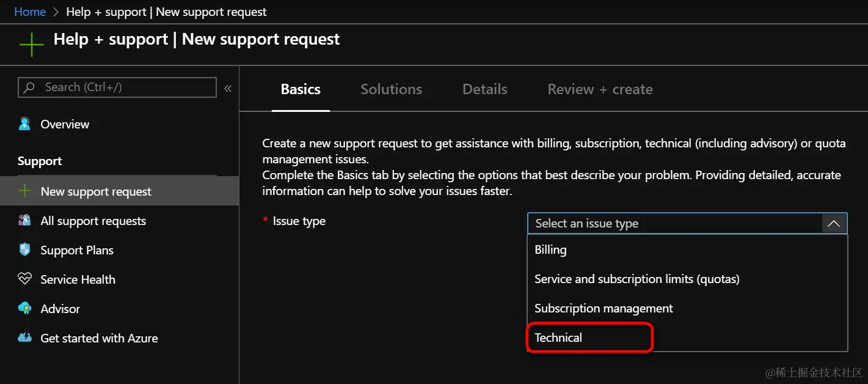Switch to the Details tab

[485, 89]
